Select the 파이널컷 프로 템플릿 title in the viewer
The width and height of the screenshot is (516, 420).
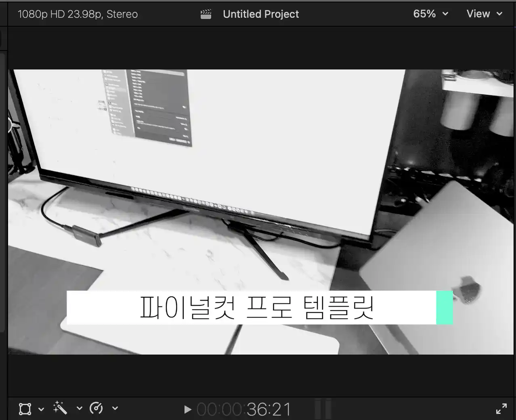point(257,307)
